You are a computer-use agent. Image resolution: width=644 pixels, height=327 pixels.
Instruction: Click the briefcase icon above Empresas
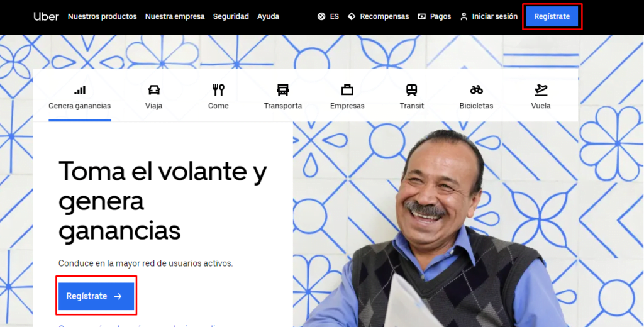[347, 89]
